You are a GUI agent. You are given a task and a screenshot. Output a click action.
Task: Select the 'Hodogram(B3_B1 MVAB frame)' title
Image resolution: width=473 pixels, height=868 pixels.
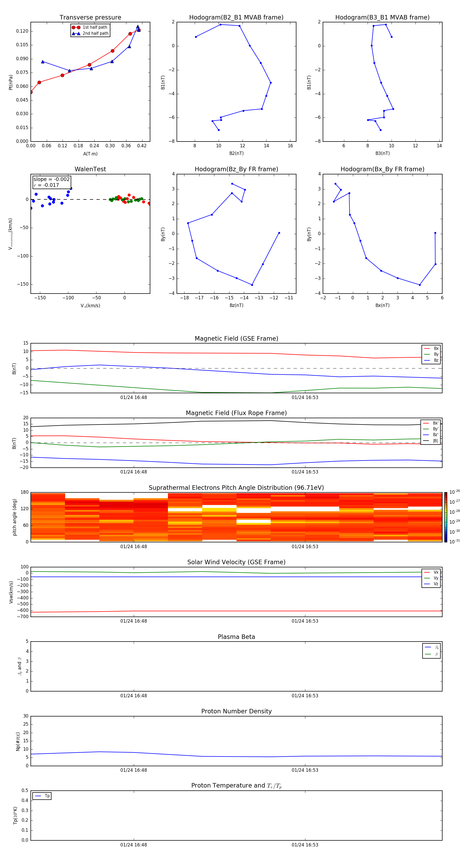[x=382, y=18]
